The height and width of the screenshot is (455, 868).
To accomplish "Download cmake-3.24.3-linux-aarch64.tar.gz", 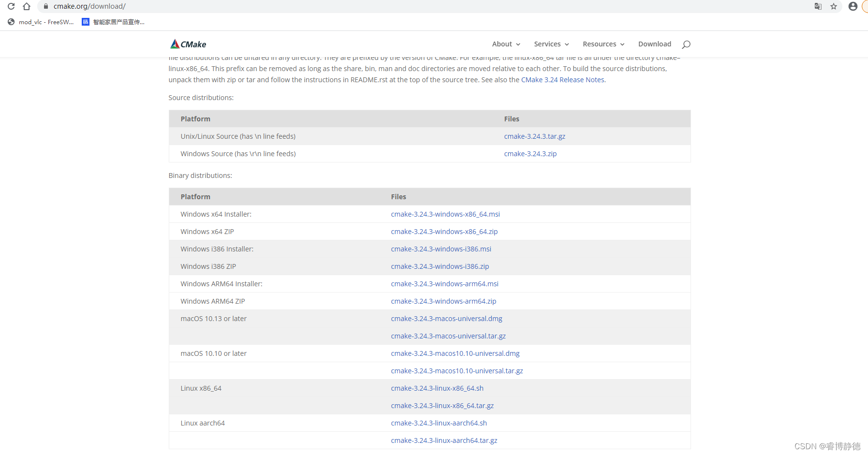I will [444, 440].
